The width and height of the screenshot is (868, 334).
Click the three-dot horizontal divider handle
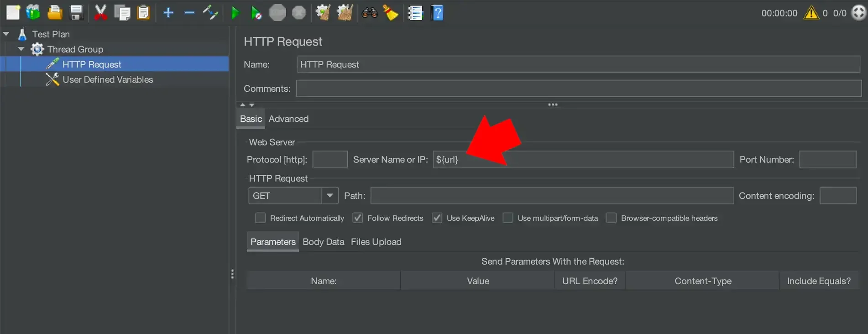(553, 104)
